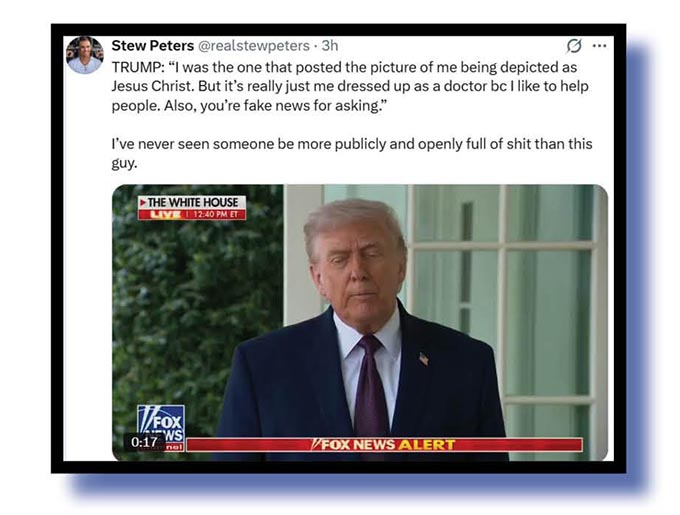The width and height of the screenshot is (680, 515).
Task: Select the TRUMP quote paragraph text
Action: pos(350,86)
